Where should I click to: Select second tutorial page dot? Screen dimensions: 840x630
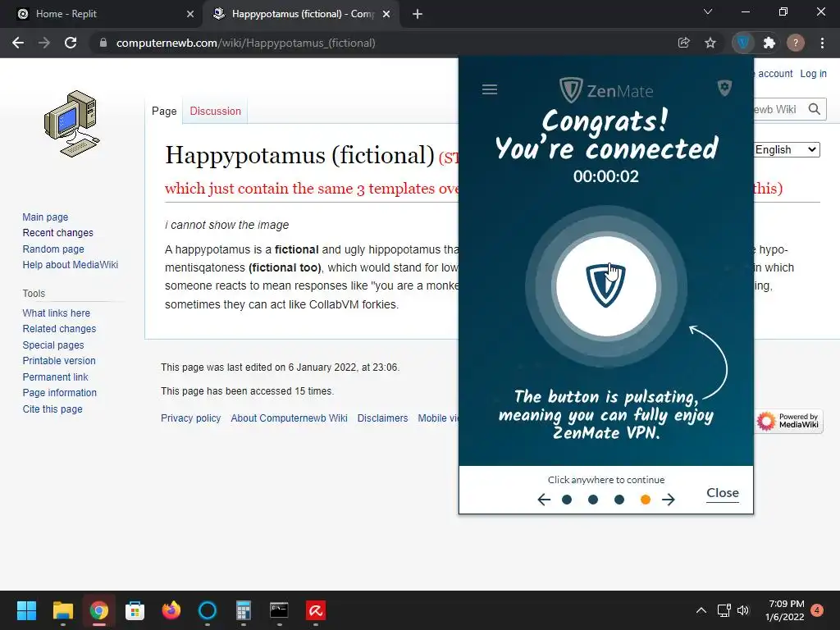pyautogui.click(x=593, y=500)
